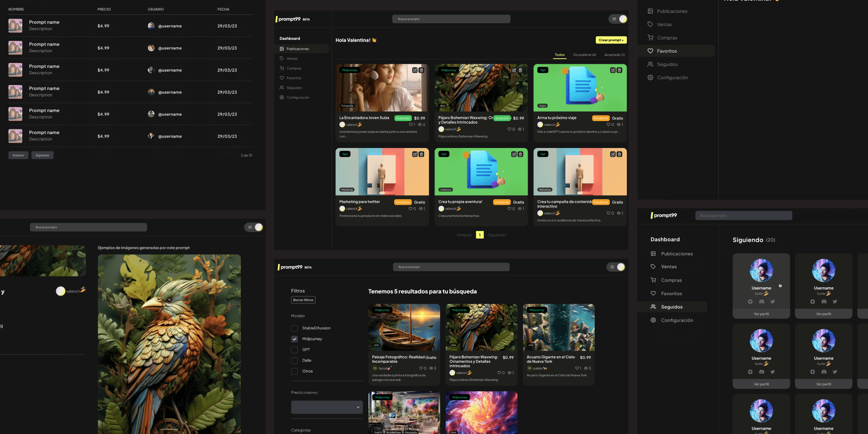Viewport: 868px width, 434px height.
Task: Uncheck the Midjourney model filter
Action: (294, 339)
